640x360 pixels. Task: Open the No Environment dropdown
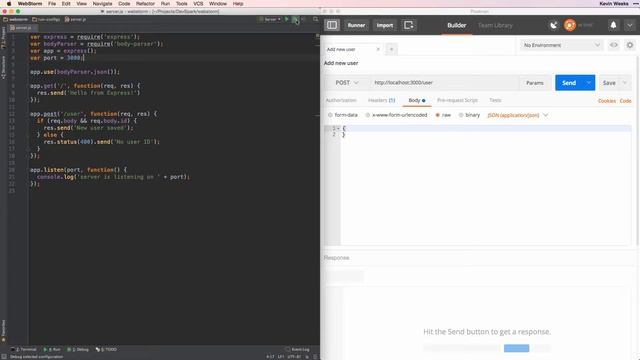(x=562, y=45)
